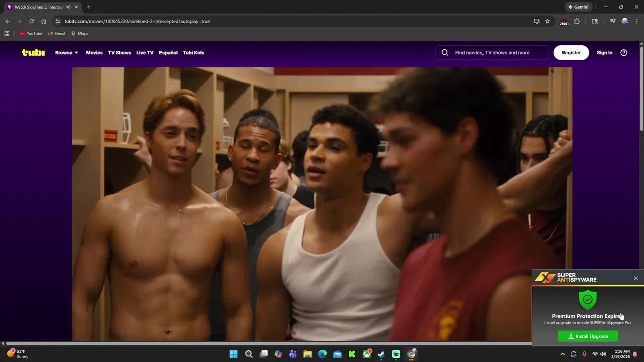Open Steam from the taskbar
The image size is (644, 362).
pyautogui.click(x=381, y=354)
